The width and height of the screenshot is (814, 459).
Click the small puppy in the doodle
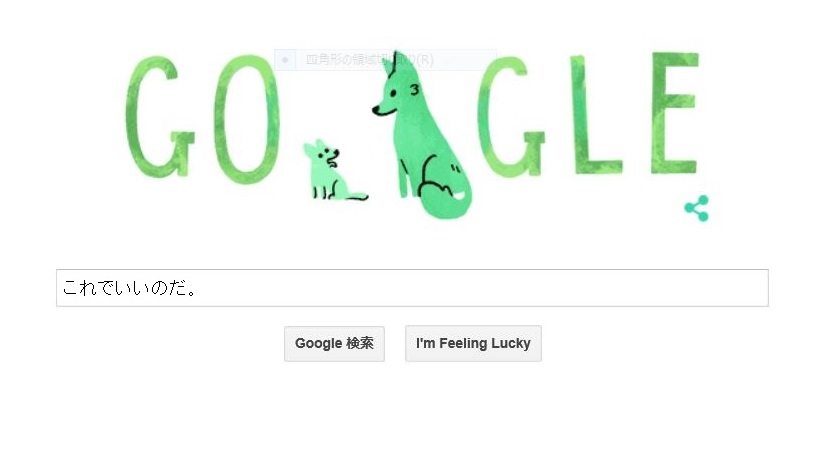click(x=331, y=170)
